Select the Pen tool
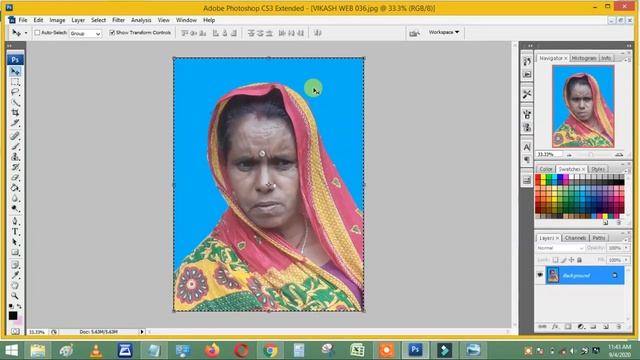640x360 pixels. pyautogui.click(x=15, y=221)
